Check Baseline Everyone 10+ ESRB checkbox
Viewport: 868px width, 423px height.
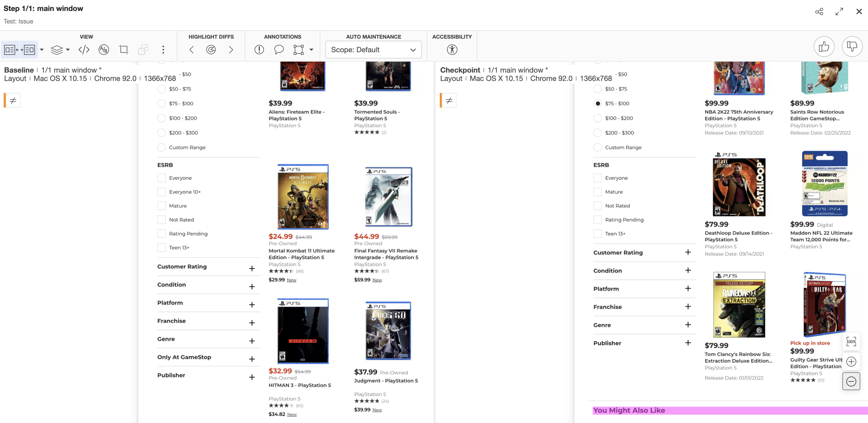click(x=161, y=192)
